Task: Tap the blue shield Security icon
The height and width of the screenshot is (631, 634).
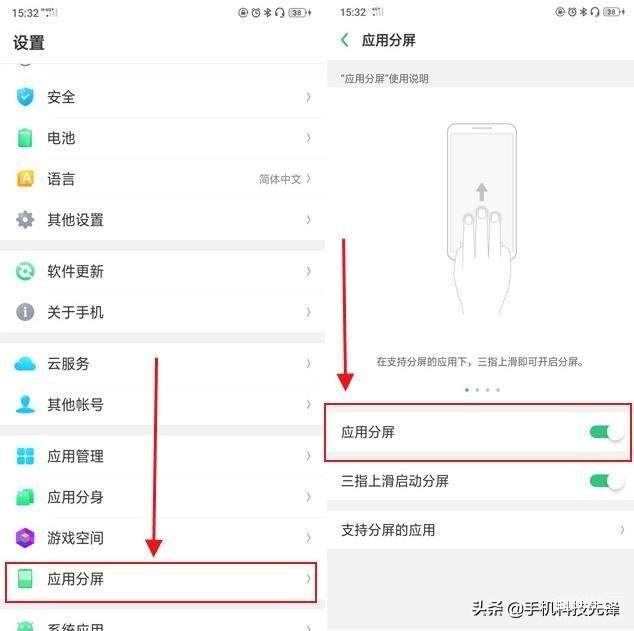Action: [x=25, y=97]
